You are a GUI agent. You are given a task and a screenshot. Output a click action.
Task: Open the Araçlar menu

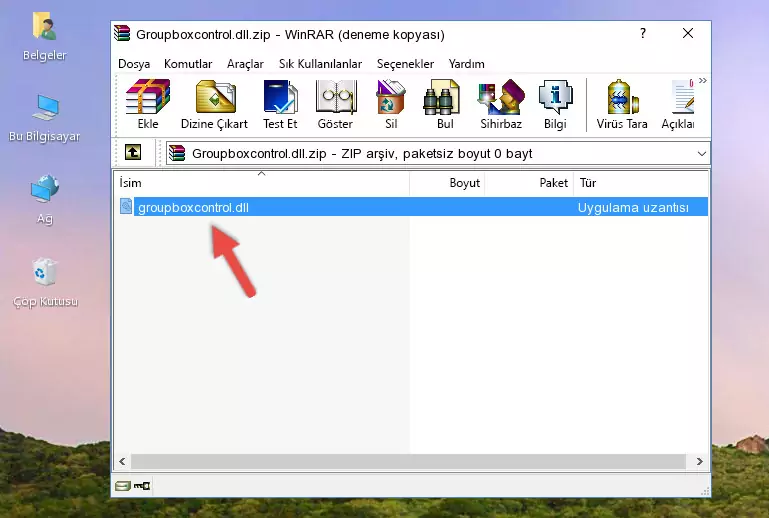tap(245, 64)
